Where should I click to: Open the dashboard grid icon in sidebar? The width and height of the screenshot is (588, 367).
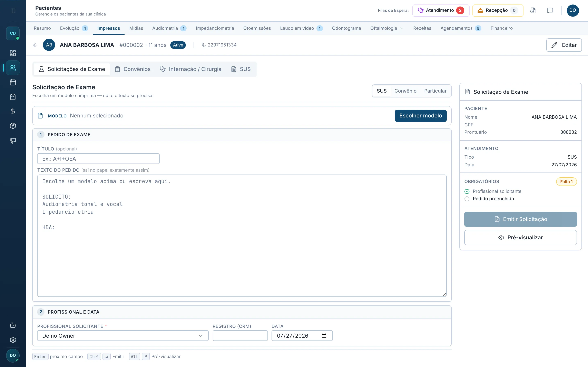tap(13, 53)
